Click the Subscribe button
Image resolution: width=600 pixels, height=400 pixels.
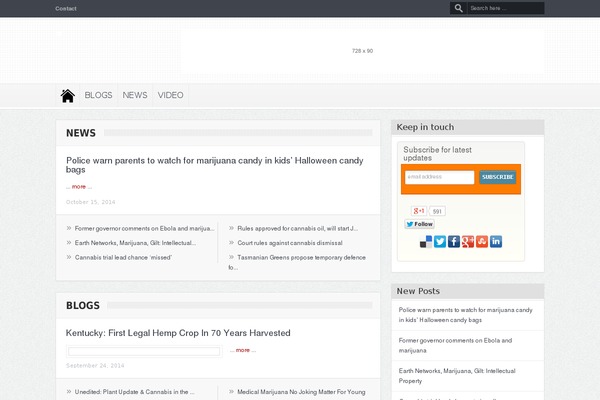pos(497,177)
